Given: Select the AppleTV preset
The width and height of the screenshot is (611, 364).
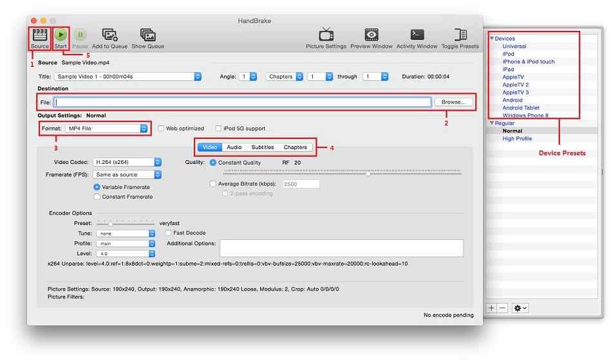Looking at the screenshot, I should point(513,77).
